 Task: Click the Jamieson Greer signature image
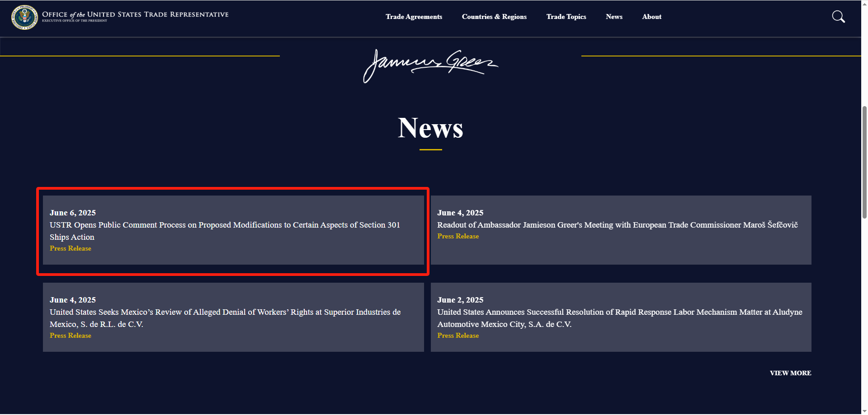pos(430,65)
